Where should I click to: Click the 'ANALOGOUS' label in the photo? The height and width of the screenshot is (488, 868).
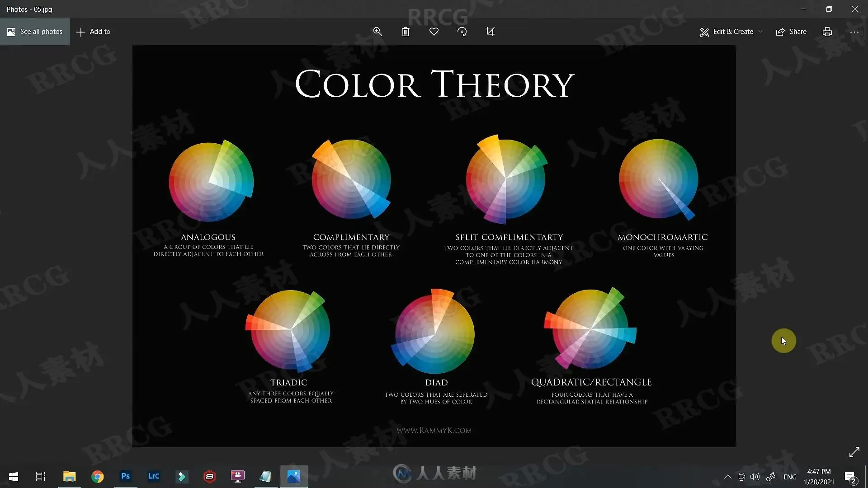pyautogui.click(x=208, y=237)
